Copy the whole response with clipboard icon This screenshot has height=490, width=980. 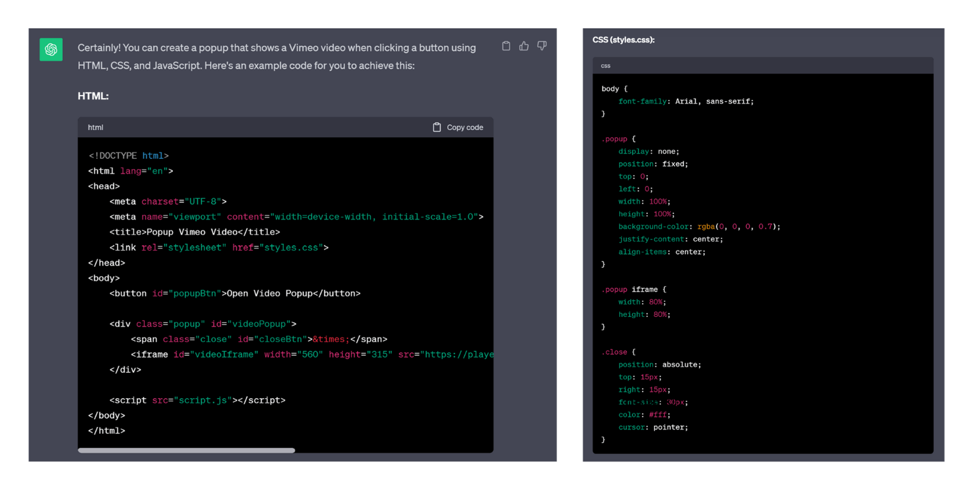tap(506, 46)
